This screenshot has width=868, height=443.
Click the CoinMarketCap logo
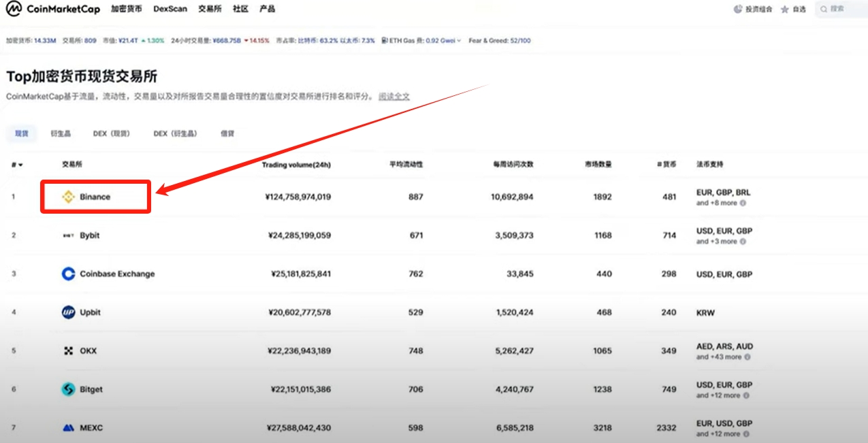pos(52,9)
